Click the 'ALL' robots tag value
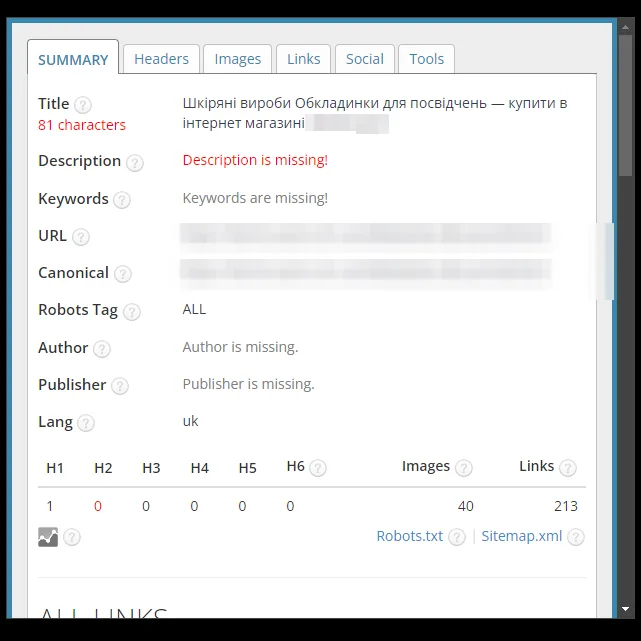Screen dimensions: 641x641 point(194,309)
